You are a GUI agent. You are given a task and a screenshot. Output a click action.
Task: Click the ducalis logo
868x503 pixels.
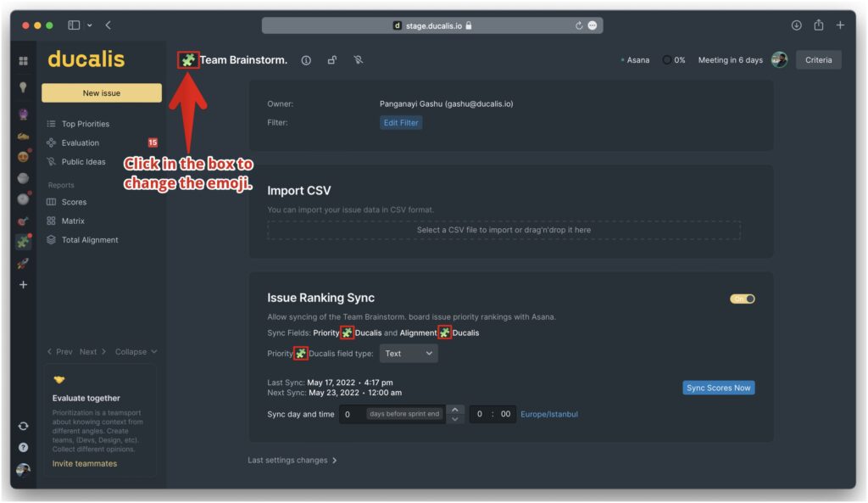[x=86, y=59]
